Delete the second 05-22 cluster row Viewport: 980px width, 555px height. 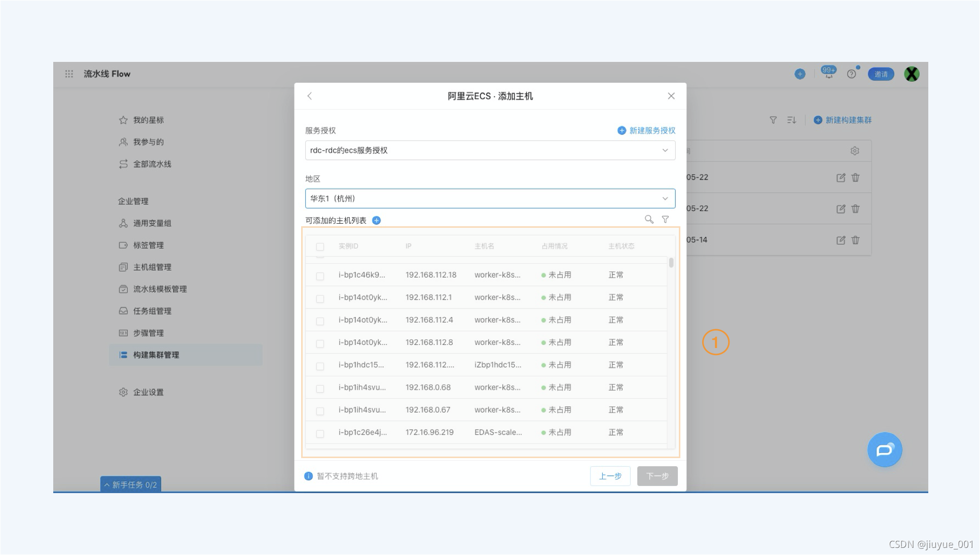click(x=855, y=209)
